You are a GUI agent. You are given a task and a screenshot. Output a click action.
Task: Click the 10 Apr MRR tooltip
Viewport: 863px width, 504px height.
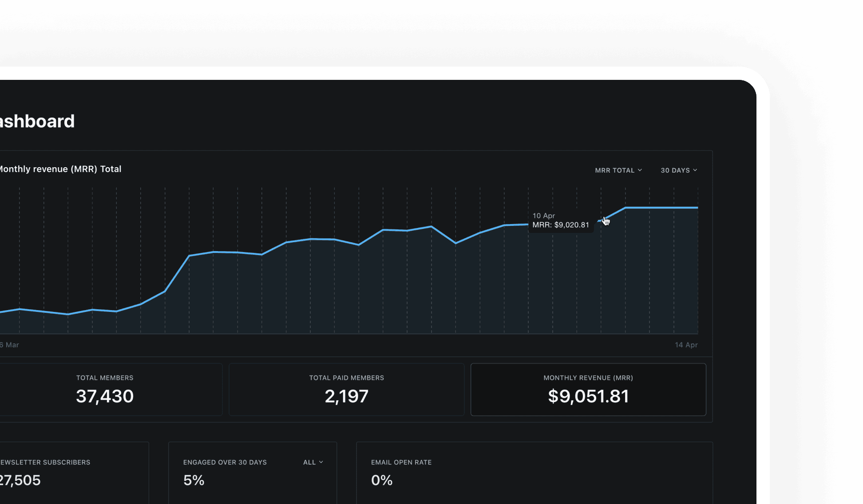pos(561,220)
